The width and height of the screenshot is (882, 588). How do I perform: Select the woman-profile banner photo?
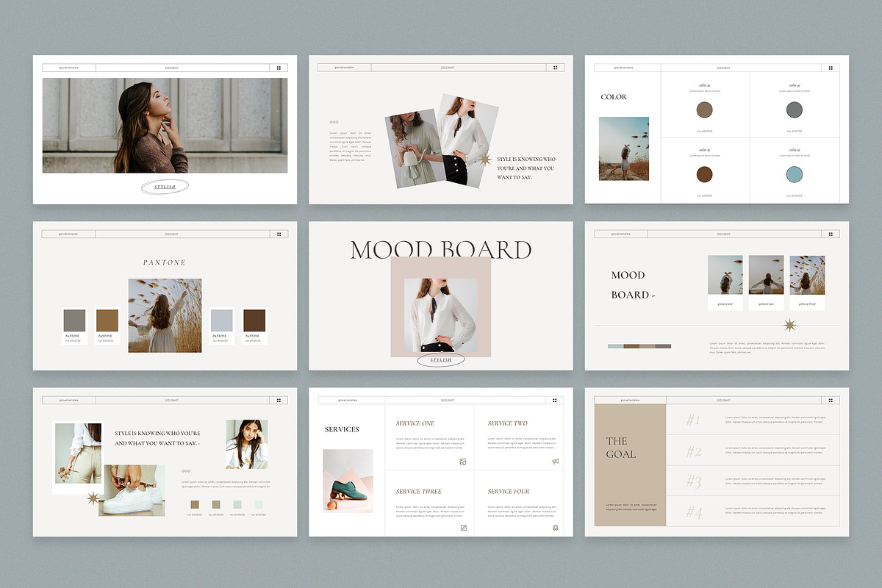coord(165,126)
